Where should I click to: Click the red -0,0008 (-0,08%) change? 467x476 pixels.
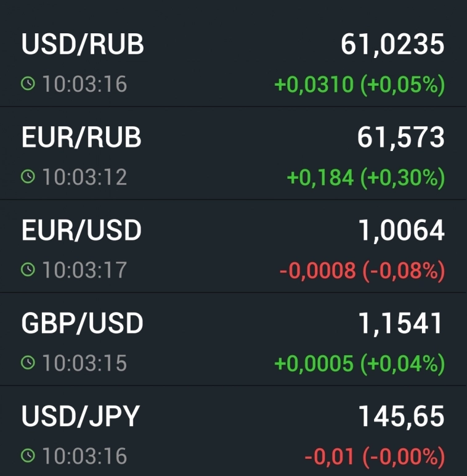tap(362, 270)
